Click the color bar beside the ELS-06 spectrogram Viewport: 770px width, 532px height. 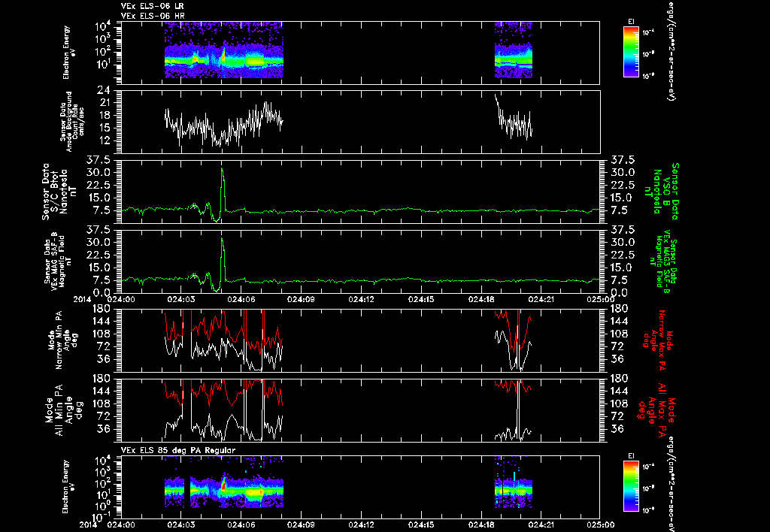631,52
